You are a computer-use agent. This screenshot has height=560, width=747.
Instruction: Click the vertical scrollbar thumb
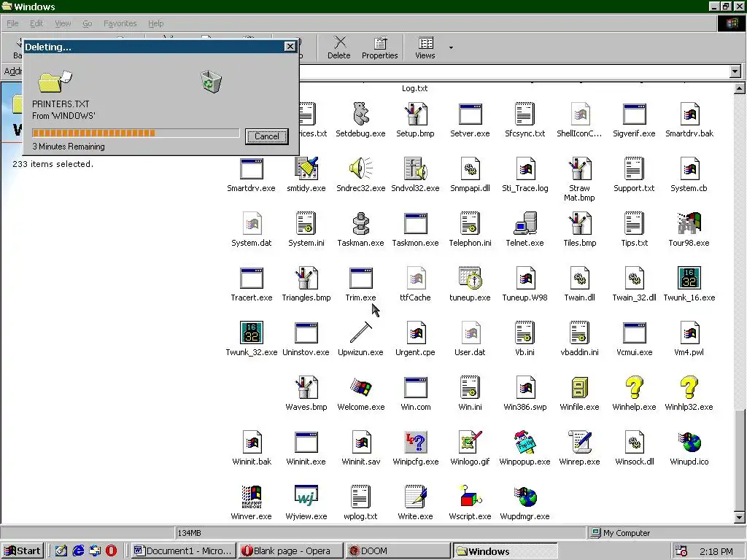point(740,459)
